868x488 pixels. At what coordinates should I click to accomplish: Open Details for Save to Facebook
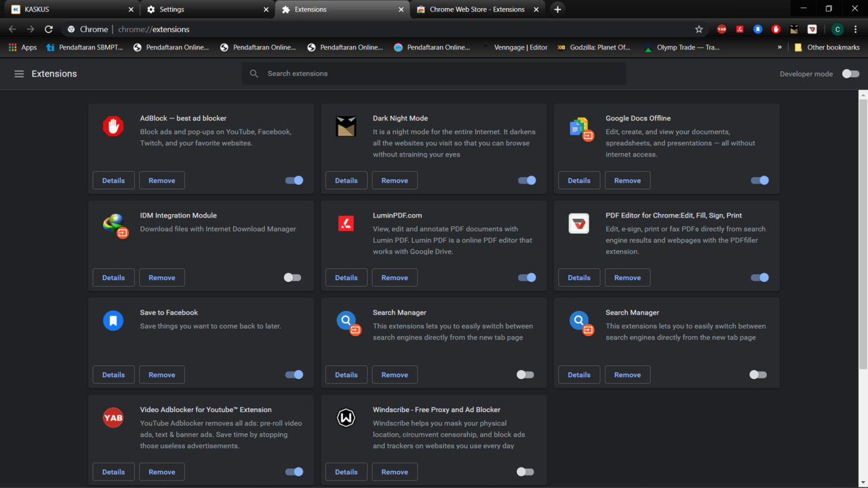click(x=113, y=375)
